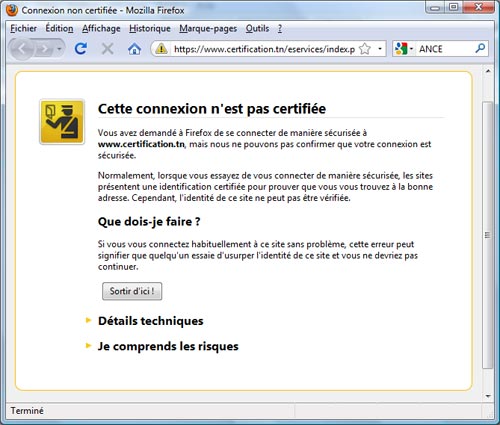Open the navigation history dropdown arrow
Screen dimensions: 500x425
(59, 49)
